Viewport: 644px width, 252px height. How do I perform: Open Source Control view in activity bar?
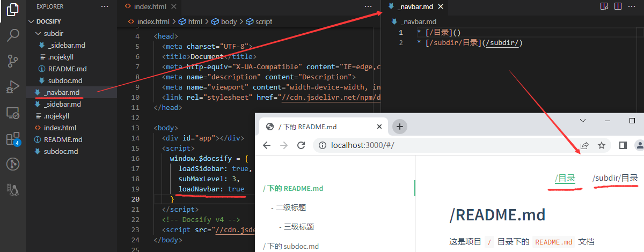click(13, 61)
